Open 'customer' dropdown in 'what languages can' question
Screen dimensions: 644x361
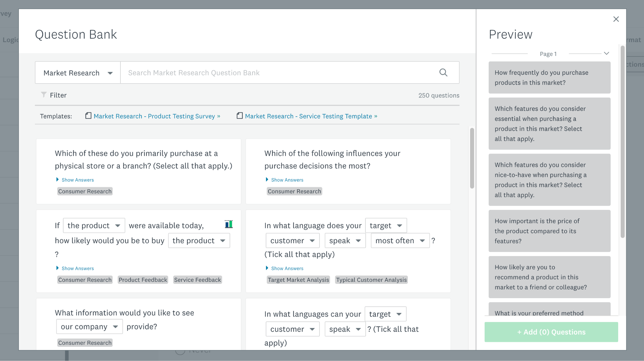[x=293, y=329]
